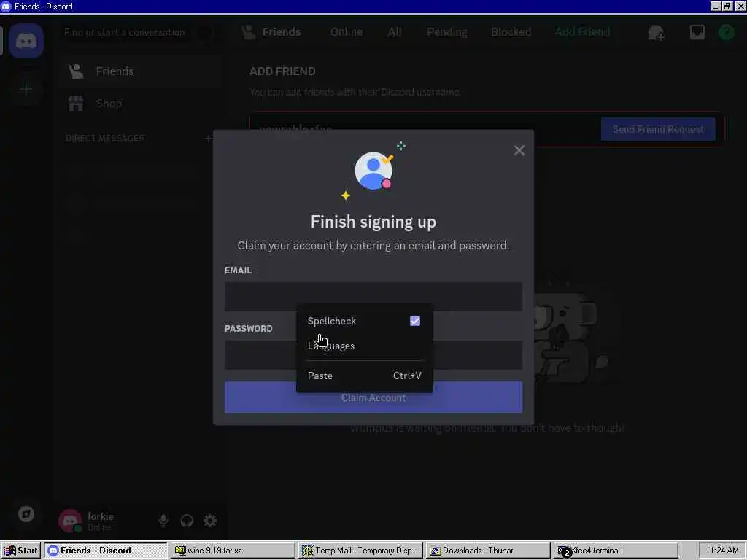The height and width of the screenshot is (560, 747).
Task: Close the Finish signing up dialog
Action: tap(519, 150)
